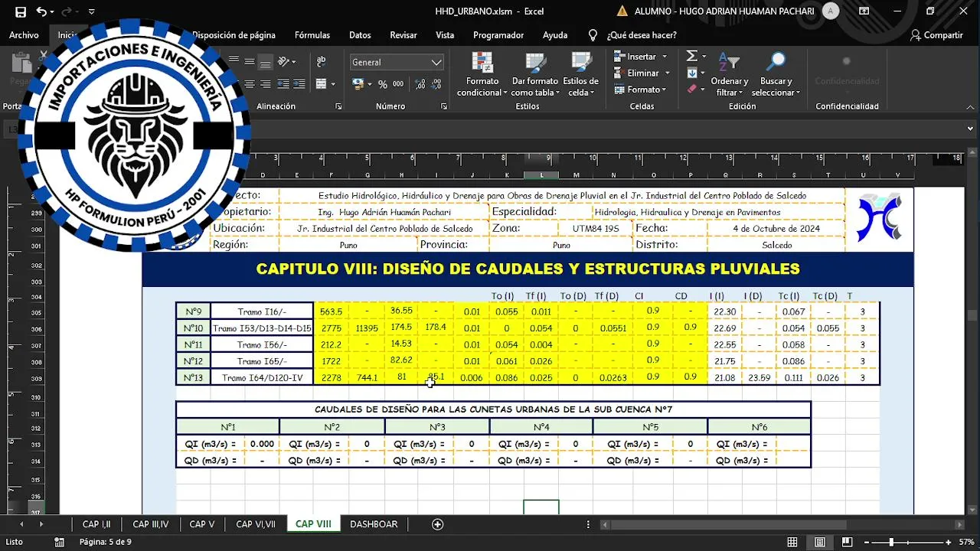980x551 pixels.
Task: Click the text orientation icon
Action: click(284, 62)
